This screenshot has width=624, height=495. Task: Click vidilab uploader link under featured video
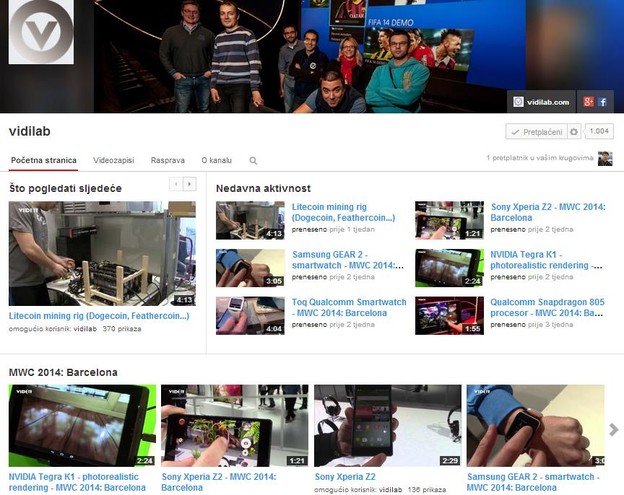coord(85,329)
